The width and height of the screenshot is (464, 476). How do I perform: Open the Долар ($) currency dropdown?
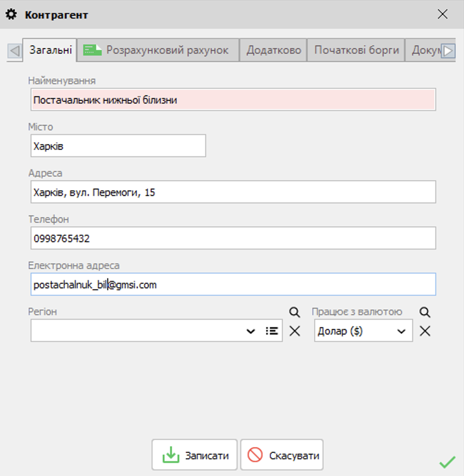point(401,331)
